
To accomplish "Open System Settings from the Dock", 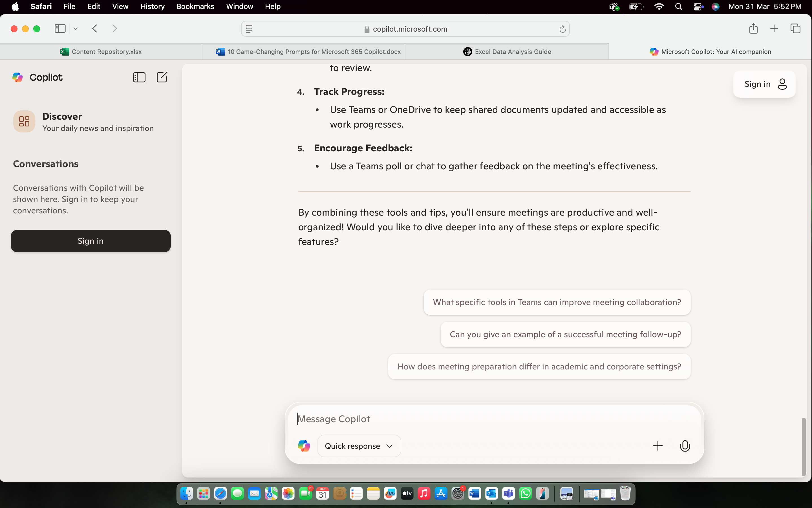I will tap(458, 494).
